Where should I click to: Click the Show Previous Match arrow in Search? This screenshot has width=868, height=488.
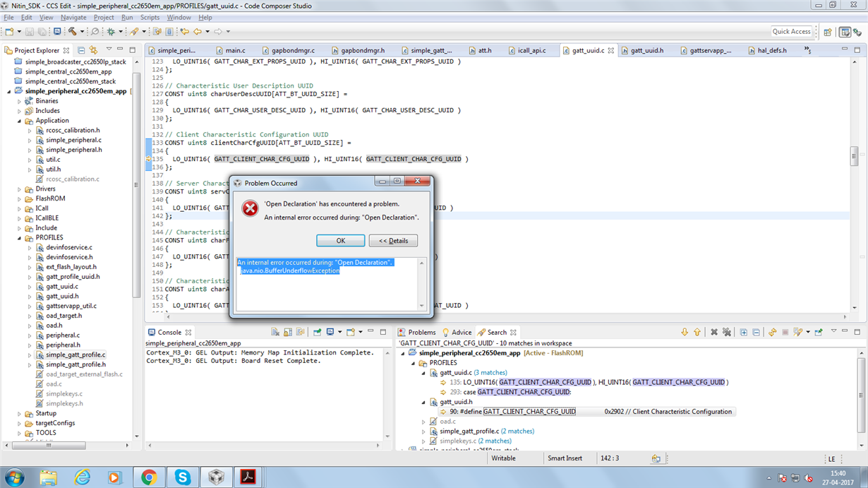coord(697,332)
